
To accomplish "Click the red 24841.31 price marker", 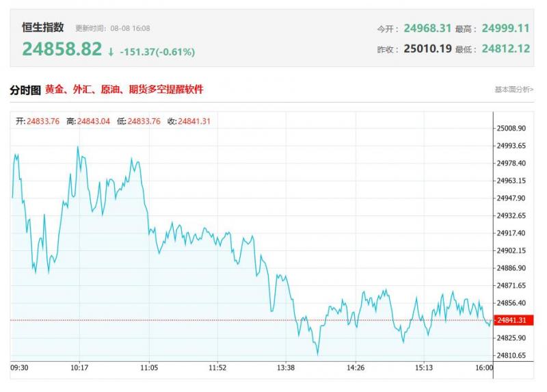I will [513, 320].
